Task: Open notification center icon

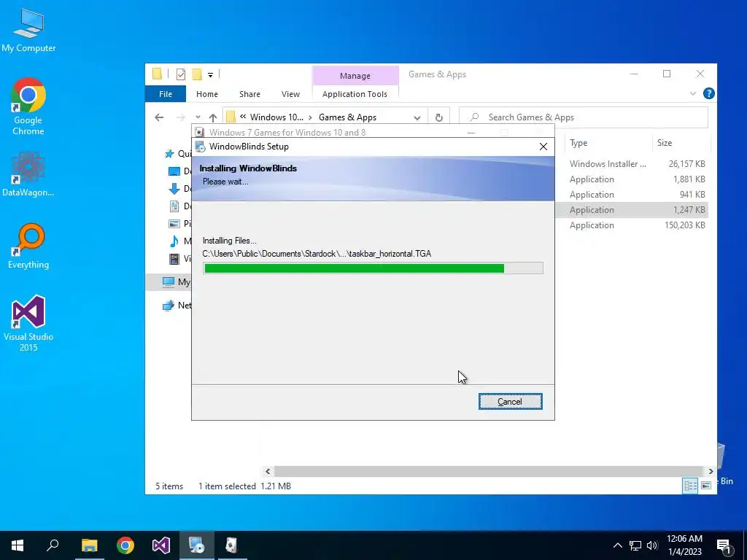Action: 724,545
